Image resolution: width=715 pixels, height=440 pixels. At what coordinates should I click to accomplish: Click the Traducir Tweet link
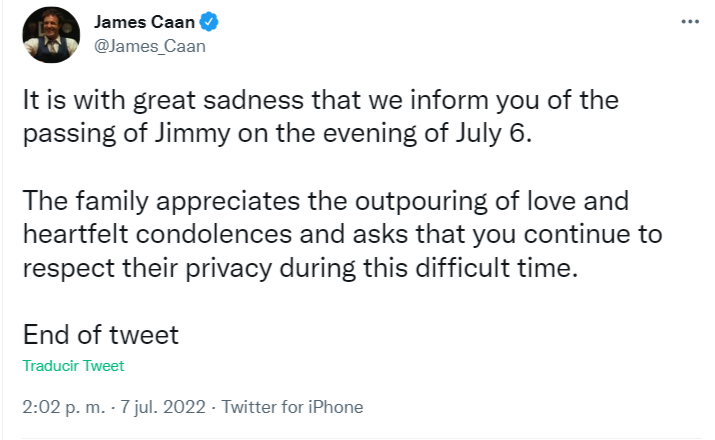[73, 366]
